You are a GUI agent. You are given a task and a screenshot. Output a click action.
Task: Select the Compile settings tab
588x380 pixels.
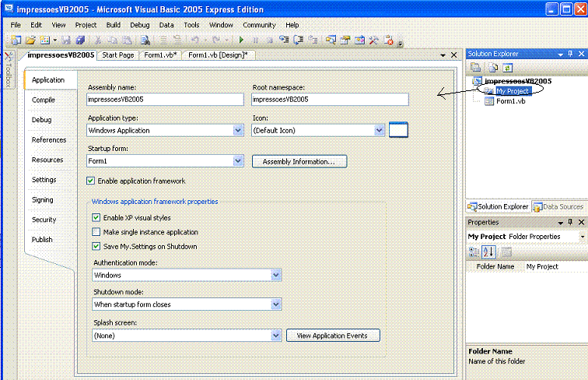pos(44,100)
